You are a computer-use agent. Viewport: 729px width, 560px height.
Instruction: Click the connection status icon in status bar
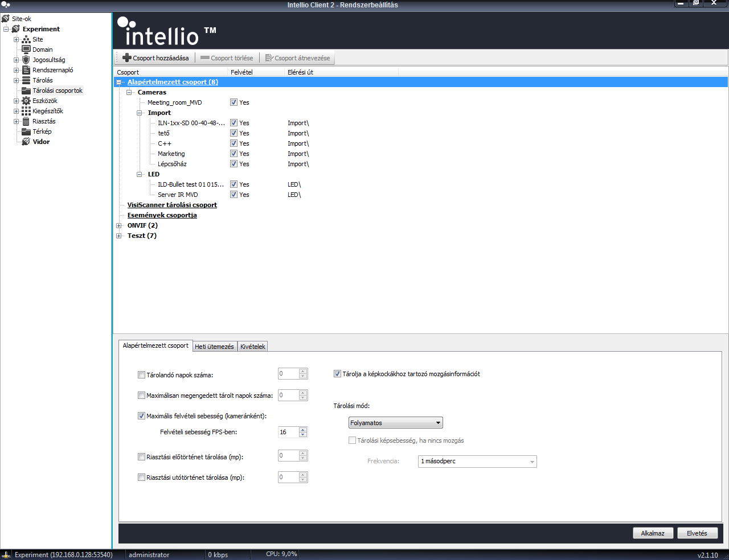pos(6,555)
